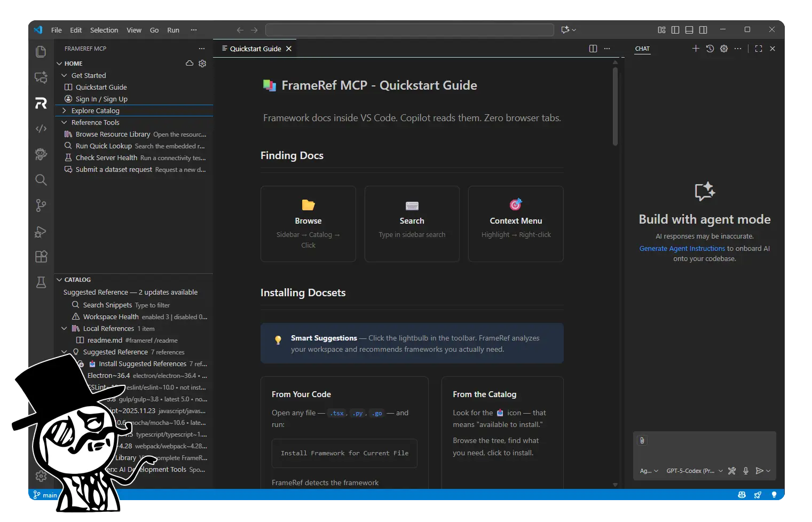The height and width of the screenshot is (522, 812).
Task: Toggle the secondary side bar visibility
Action: [x=703, y=30]
